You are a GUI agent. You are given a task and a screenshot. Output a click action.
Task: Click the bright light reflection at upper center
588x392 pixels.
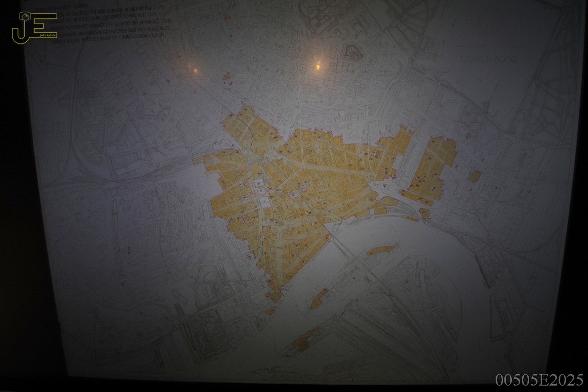pyautogui.click(x=318, y=66)
